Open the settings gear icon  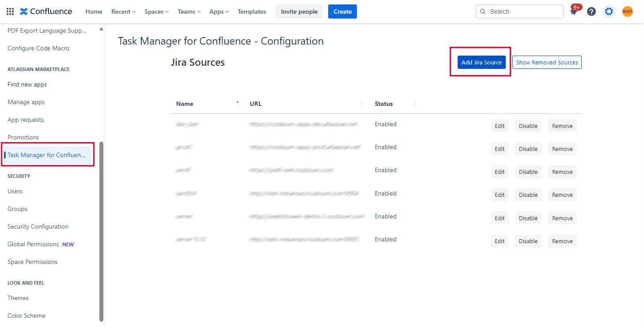(609, 11)
